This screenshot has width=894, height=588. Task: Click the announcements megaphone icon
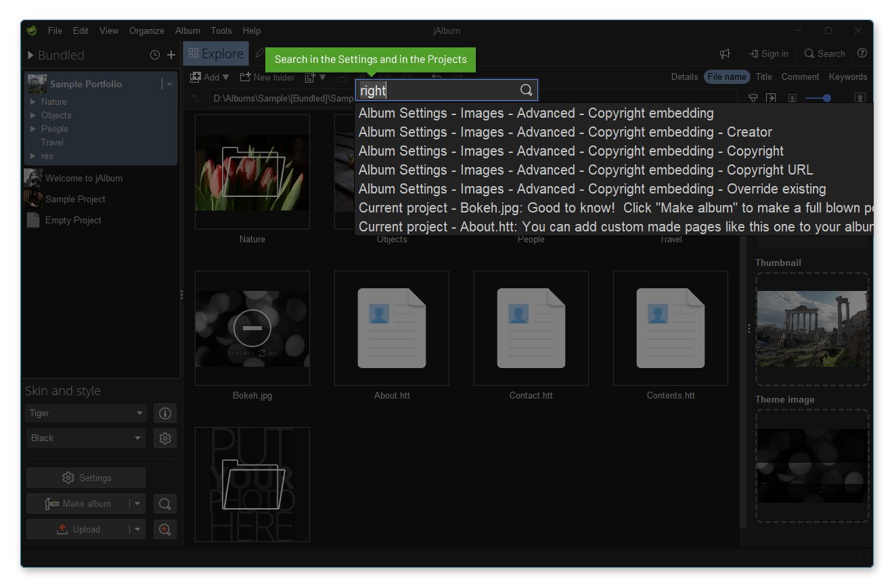point(724,53)
